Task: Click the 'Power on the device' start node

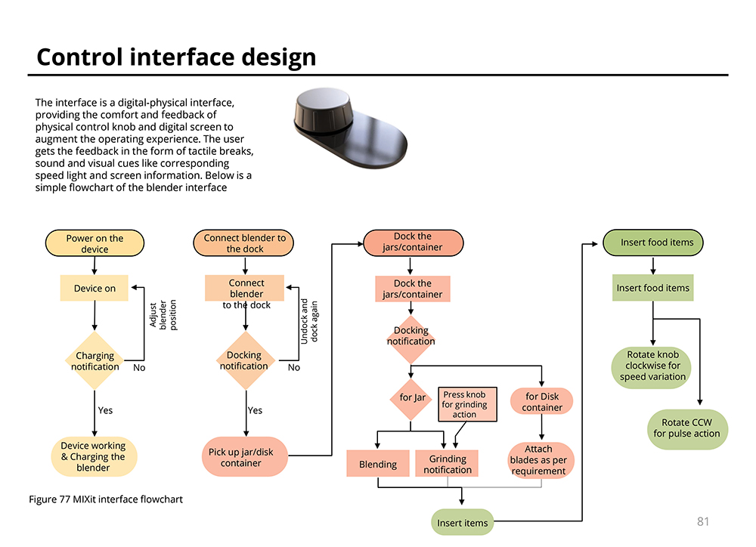Action: click(94, 243)
